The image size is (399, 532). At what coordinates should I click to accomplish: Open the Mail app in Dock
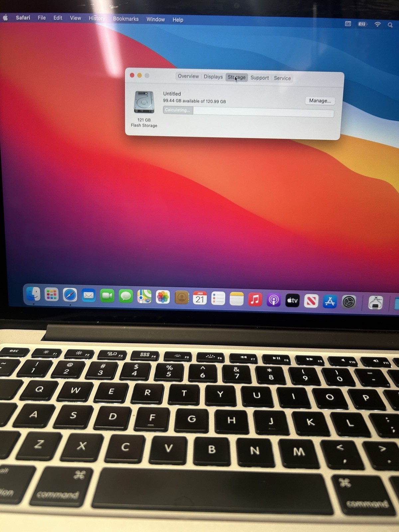tap(88, 295)
